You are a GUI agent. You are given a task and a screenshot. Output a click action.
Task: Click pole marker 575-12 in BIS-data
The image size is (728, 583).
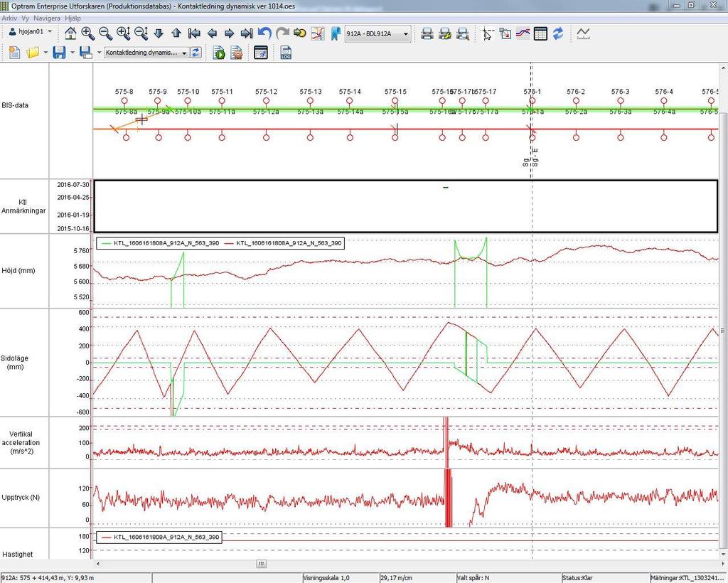(266, 101)
